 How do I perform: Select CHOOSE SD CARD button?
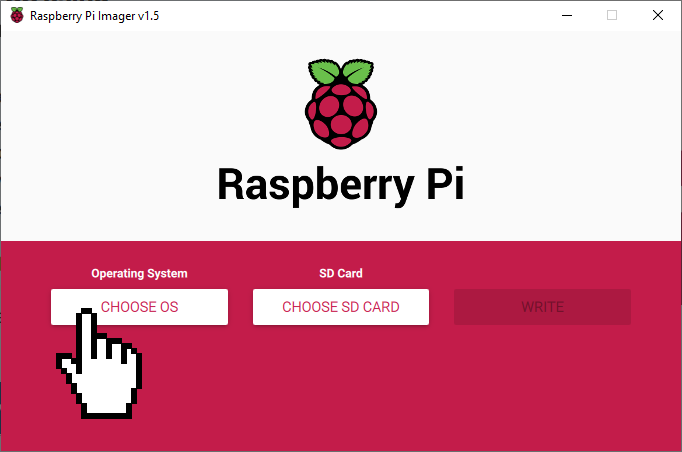[x=341, y=307]
